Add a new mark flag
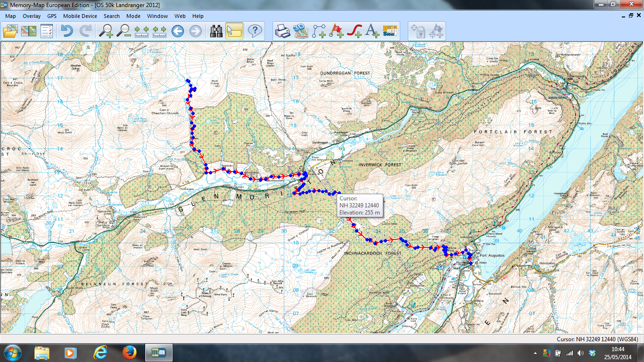The height and width of the screenshot is (362, 644). [x=337, y=31]
